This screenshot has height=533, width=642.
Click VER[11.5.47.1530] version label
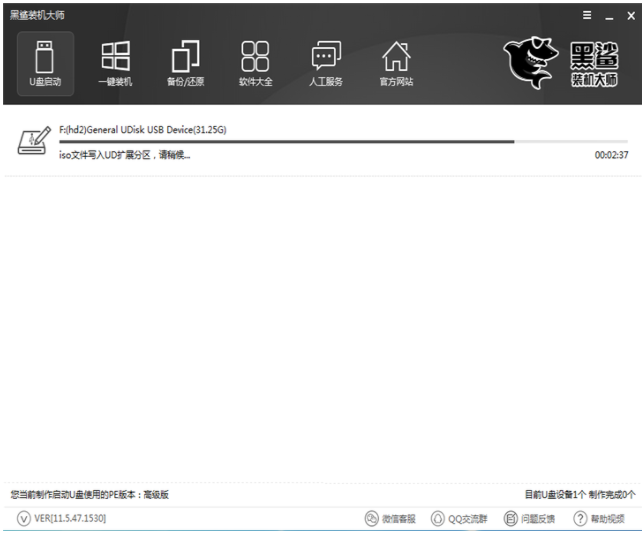pyautogui.click(x=70, y=518)
